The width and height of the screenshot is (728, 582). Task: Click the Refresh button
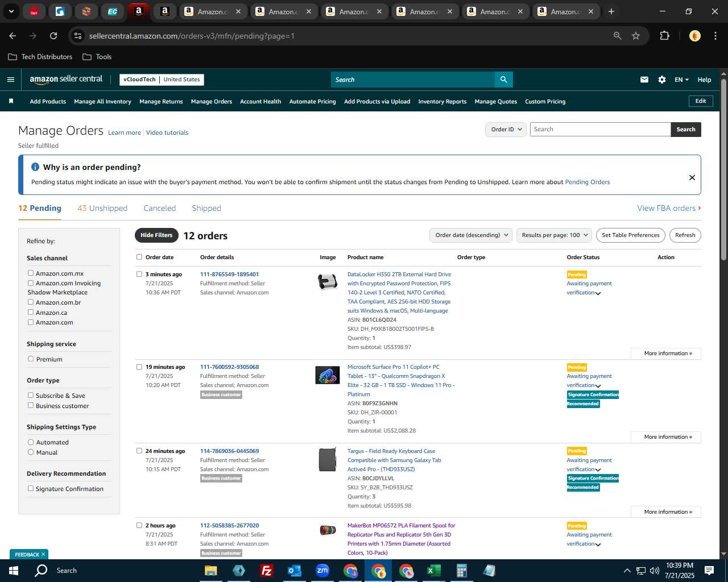(x=685, y=235)
